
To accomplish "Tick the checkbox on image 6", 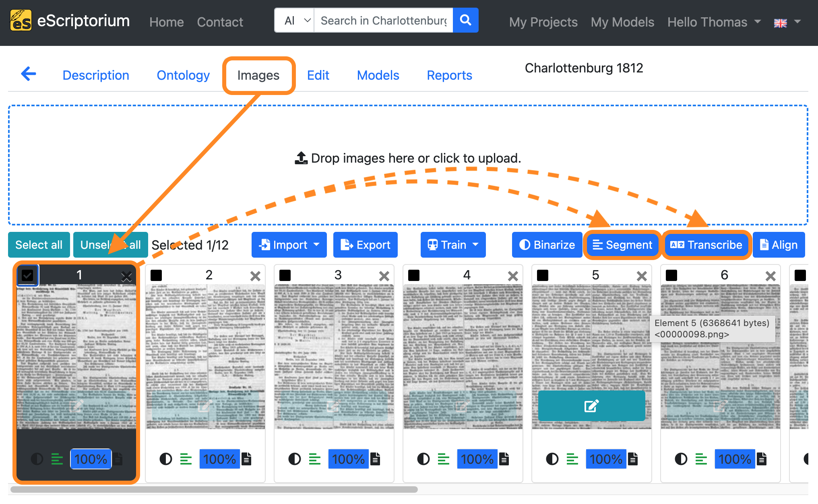I will (671, 275).
